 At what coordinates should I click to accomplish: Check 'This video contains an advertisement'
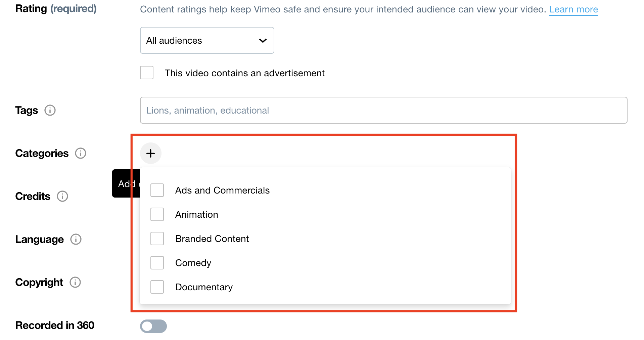click(x=147, y=73)
